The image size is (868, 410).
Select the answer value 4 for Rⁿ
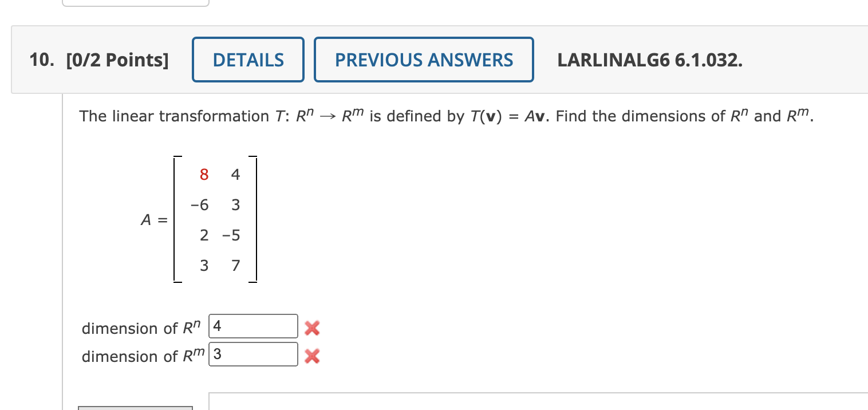pos(218,326)
